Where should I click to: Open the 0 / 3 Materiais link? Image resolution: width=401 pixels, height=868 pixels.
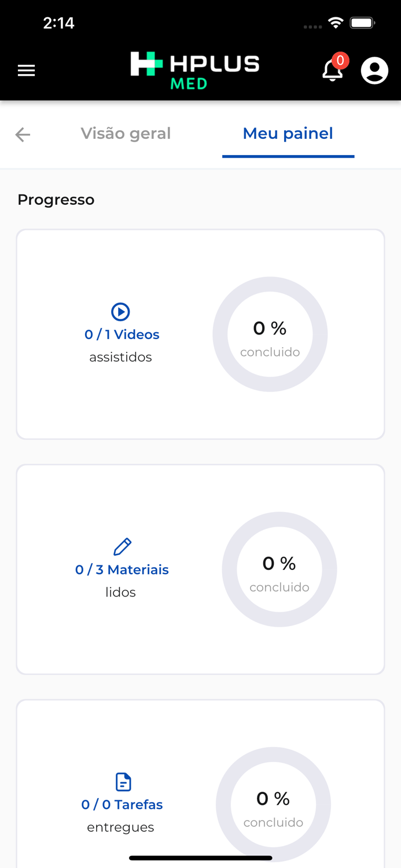122,569
